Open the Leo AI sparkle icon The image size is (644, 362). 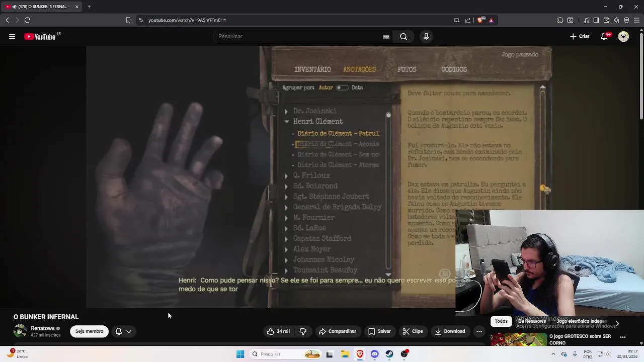click(616, 20)
